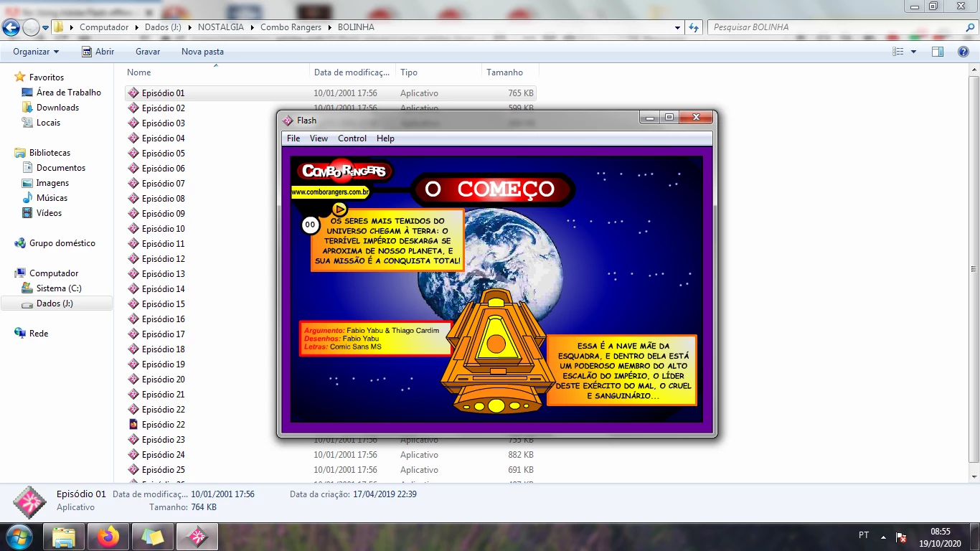This screenshot has width=980, height=551.
Task: Click the Episódio 08 file name
Action: point(164,199)
